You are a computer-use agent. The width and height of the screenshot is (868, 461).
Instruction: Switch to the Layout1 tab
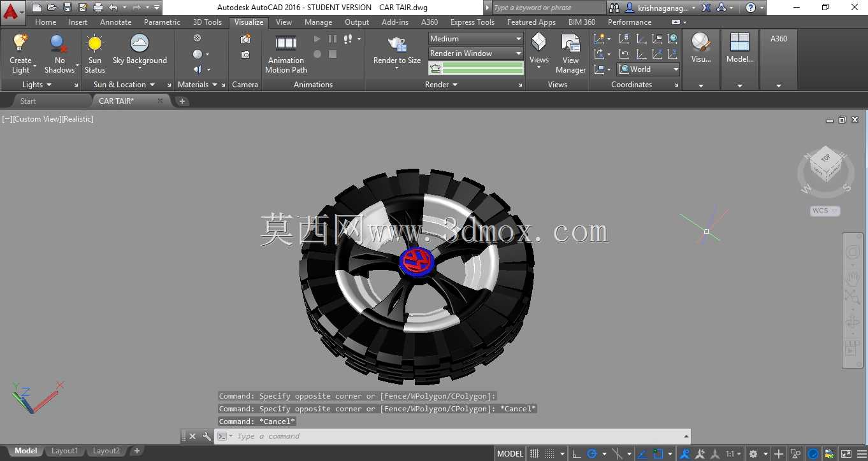tap(64, 451)
